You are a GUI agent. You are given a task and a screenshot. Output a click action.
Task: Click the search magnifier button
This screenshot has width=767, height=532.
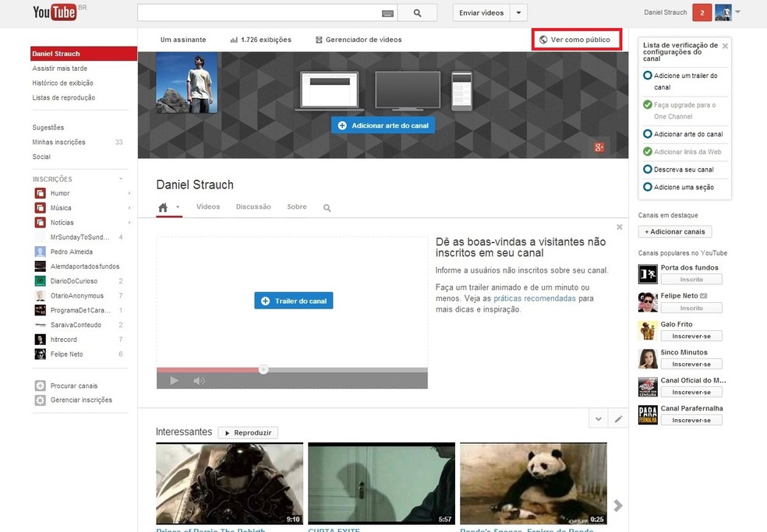(x=417, y=13)
